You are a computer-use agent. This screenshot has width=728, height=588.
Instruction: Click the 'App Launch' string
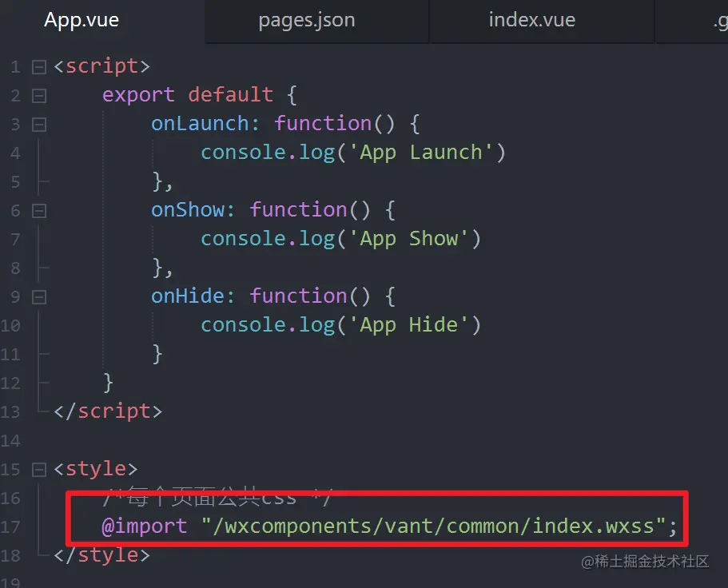coord(421,153)
